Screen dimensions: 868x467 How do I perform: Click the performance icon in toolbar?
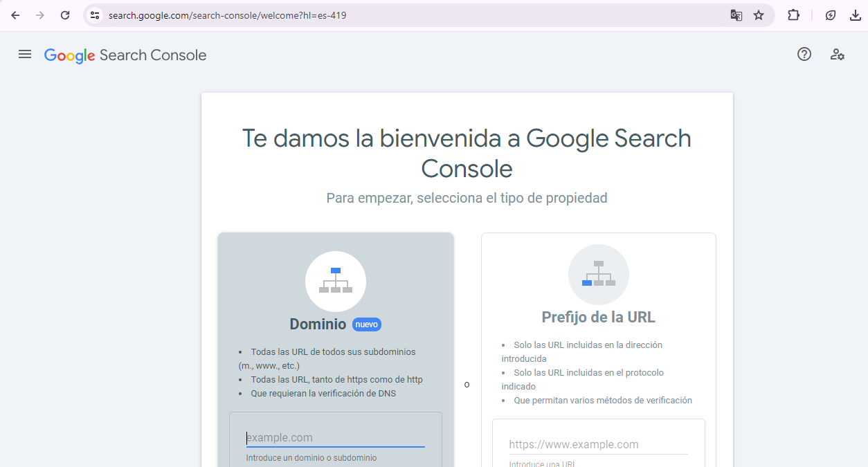coord(831,15)
